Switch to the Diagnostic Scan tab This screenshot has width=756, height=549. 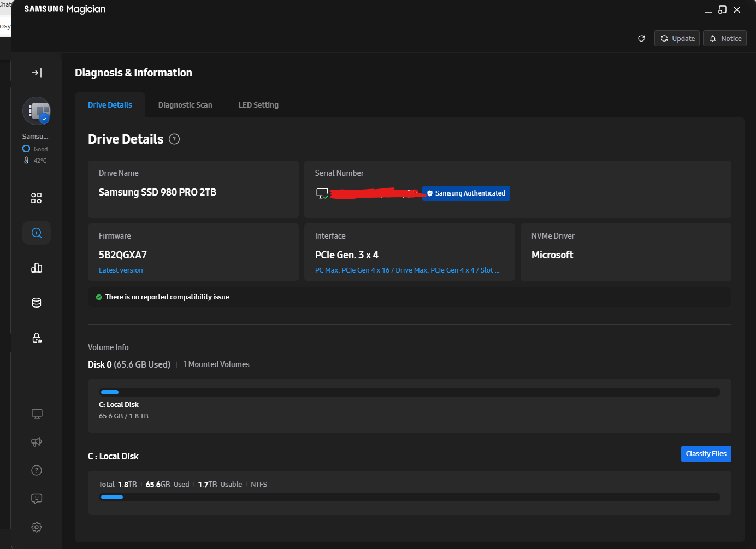pyautogui.click(x=185, y=105)
